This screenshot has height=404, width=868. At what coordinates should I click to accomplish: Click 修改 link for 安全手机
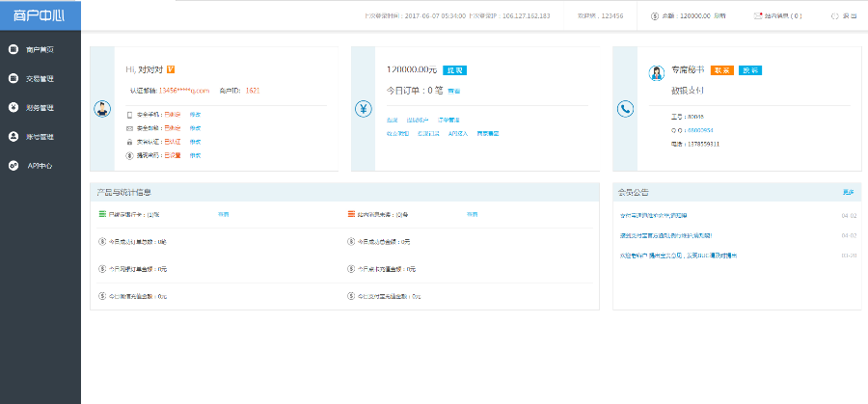pos(195,115)
